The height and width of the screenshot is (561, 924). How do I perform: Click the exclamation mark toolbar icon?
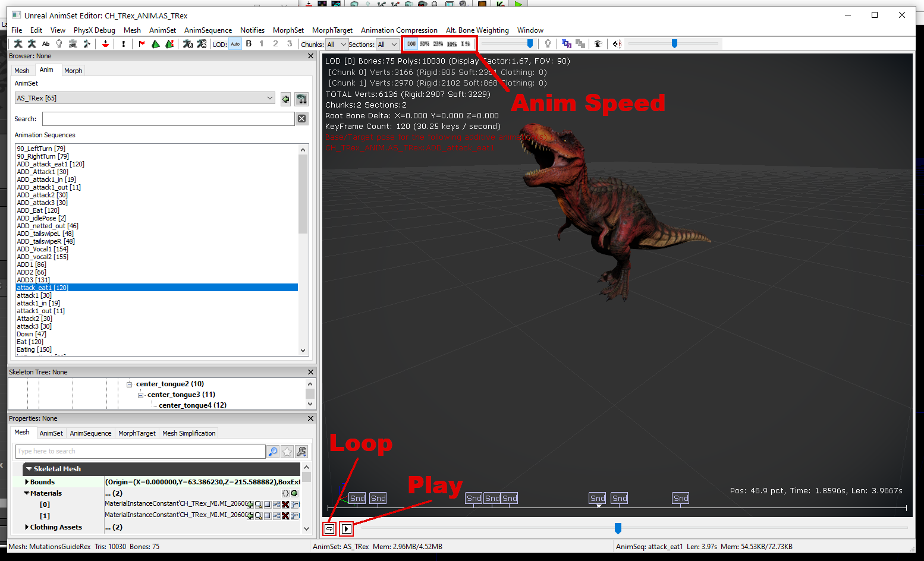pos(123,43)
